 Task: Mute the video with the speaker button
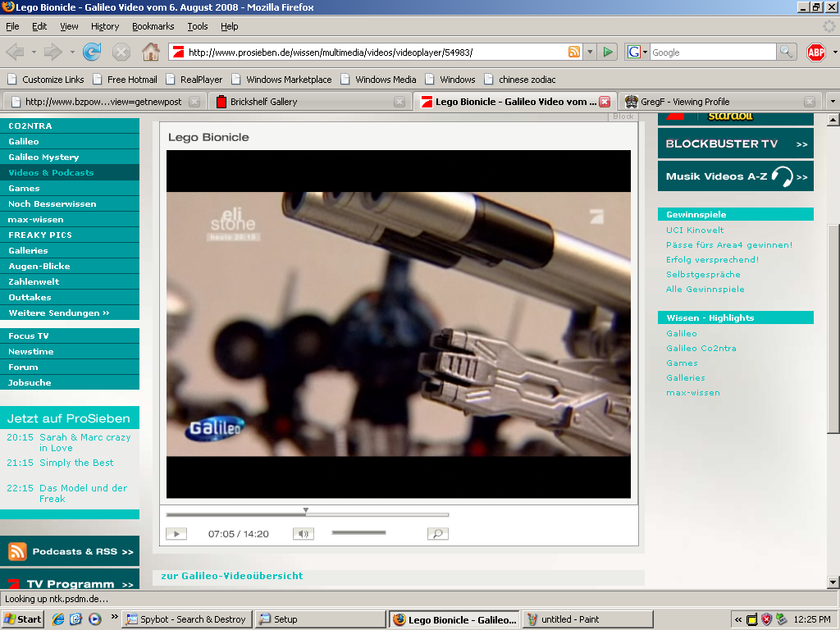pos(304,533)
